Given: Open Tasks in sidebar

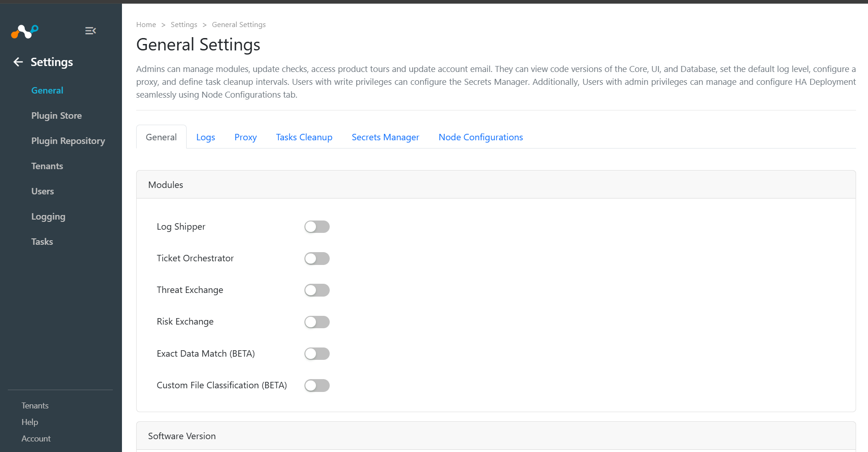Looking at the screenshot, I should [42, 242].
